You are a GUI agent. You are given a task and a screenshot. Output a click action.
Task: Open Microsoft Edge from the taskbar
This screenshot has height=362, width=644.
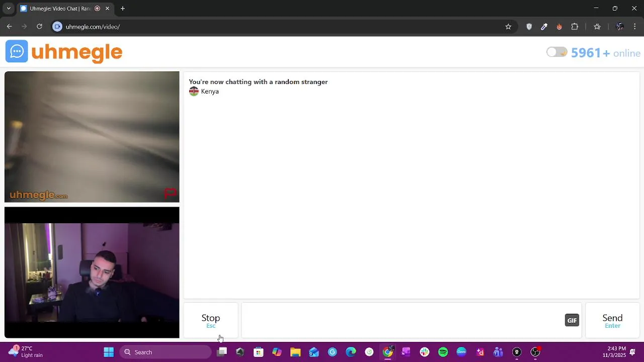coord(351,352)
